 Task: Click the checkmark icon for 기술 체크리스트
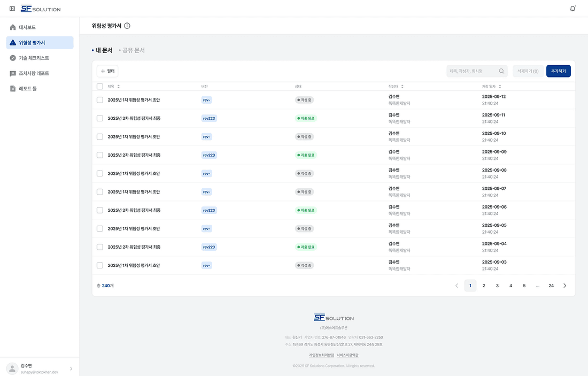click(x=13, y=58)
